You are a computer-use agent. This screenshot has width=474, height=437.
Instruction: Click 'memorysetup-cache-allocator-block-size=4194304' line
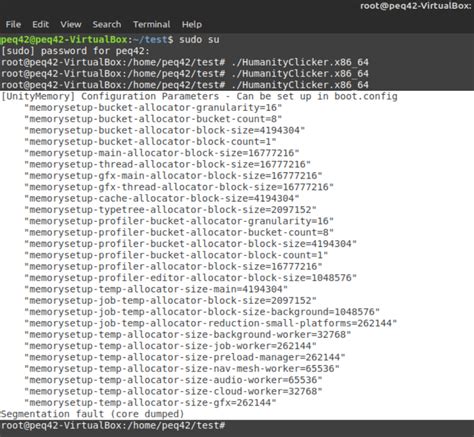click(162, 198)
